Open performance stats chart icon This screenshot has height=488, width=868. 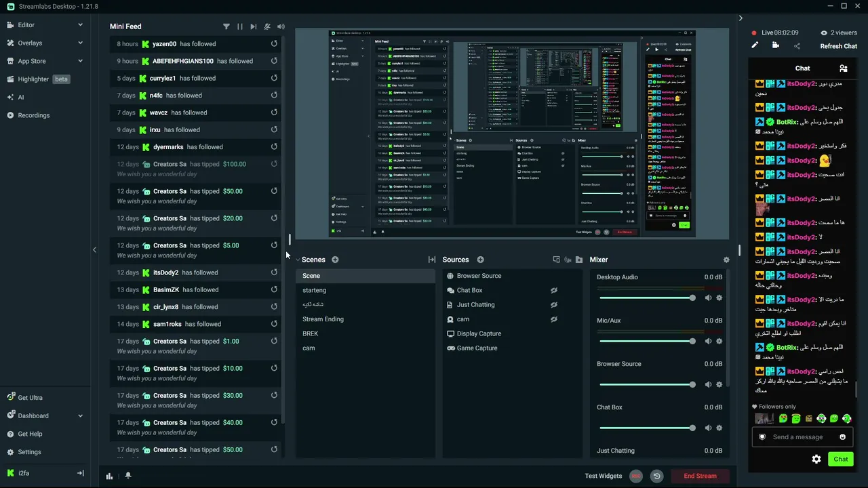tap(109, 476)
